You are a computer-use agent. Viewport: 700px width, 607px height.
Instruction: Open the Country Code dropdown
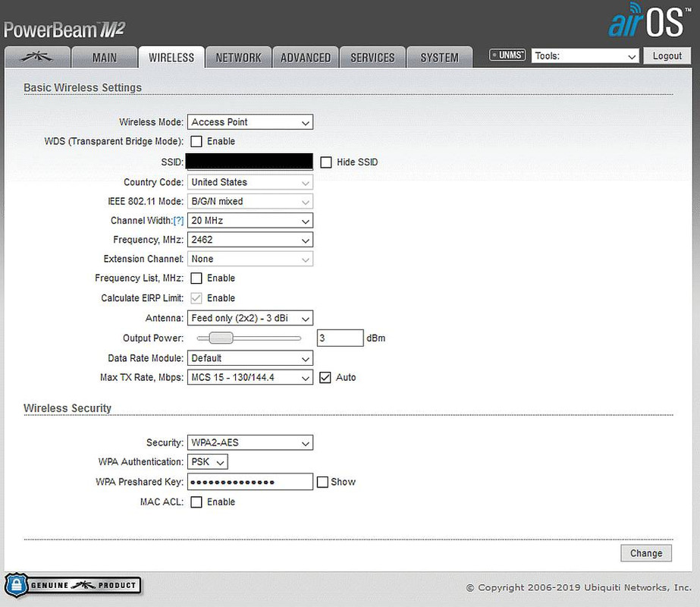click(250, 182)
